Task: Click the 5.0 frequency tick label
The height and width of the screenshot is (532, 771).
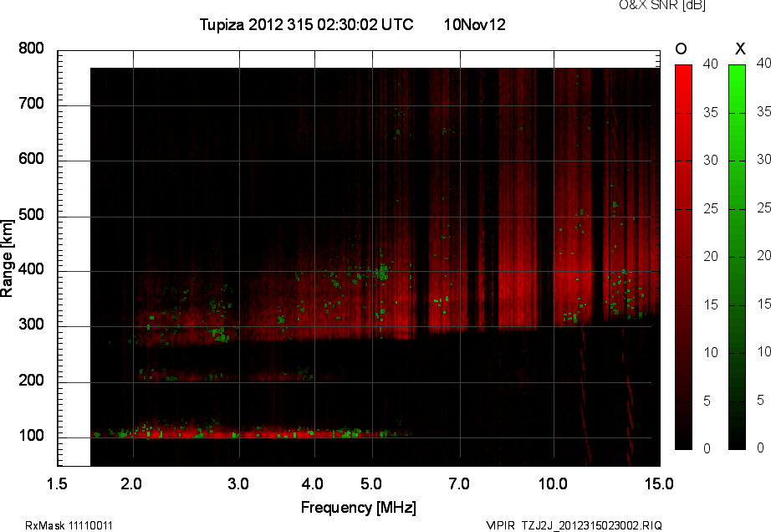Action: point(370,483)
